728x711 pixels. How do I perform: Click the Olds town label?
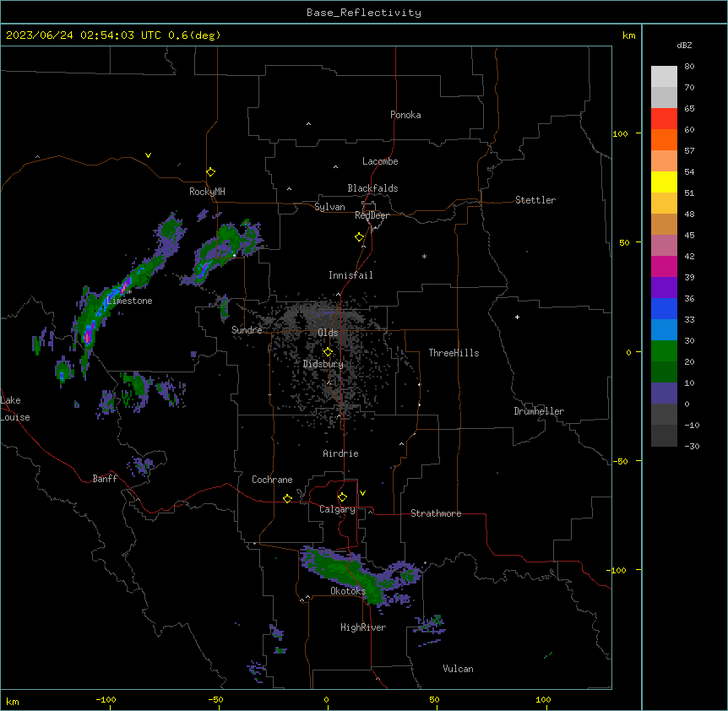pos(328,333)
